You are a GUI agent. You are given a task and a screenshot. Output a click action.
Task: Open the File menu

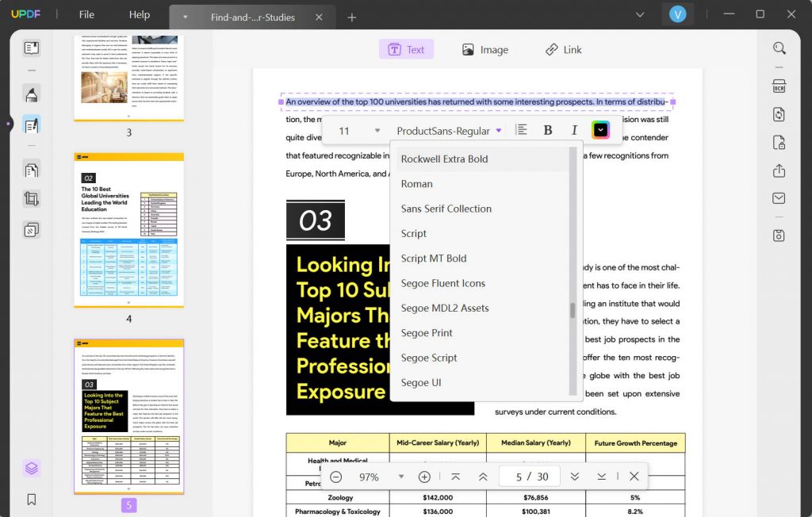86,13
